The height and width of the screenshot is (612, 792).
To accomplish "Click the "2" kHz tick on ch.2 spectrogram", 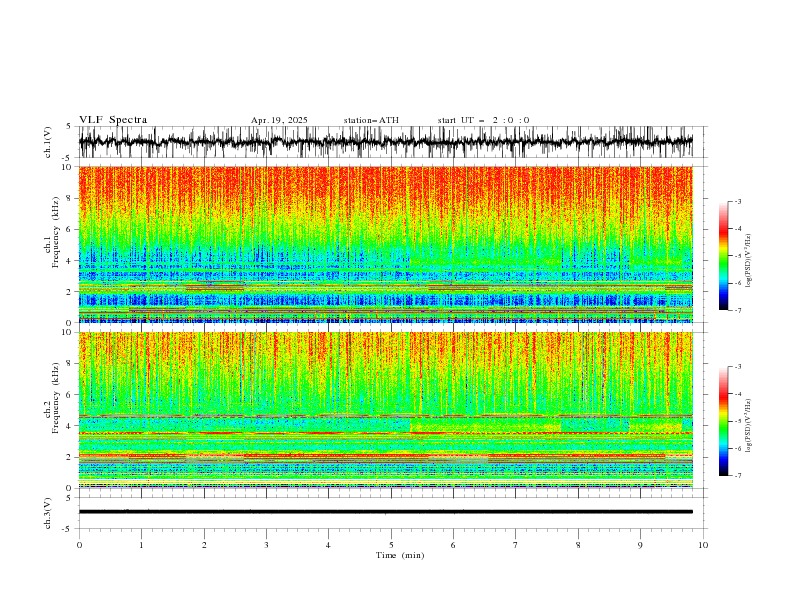I will 70,457.
